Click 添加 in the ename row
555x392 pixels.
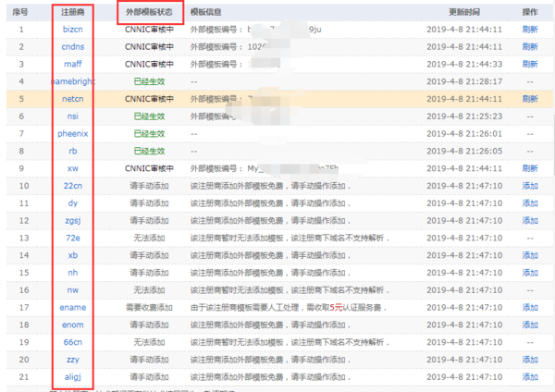[x=530, y=308]
